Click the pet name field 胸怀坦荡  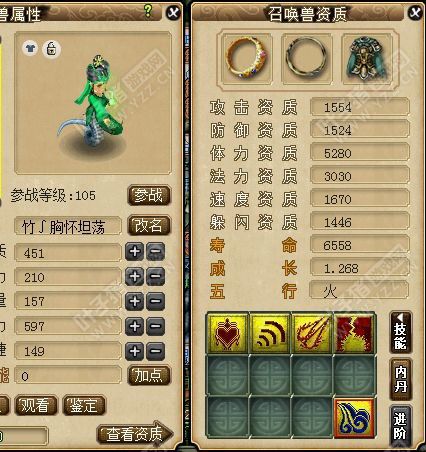[68, 227]
